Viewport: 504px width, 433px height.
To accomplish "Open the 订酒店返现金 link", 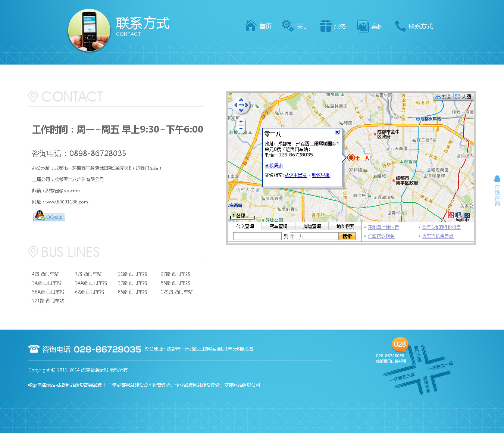I will pyautogui.click(x=381, y=236).
